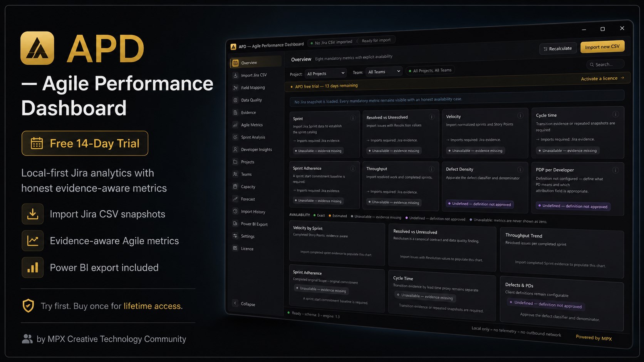The height and width of the screenshot is (362, 644).
Task: Click info icon on Defect Density card
Action: 520,170
